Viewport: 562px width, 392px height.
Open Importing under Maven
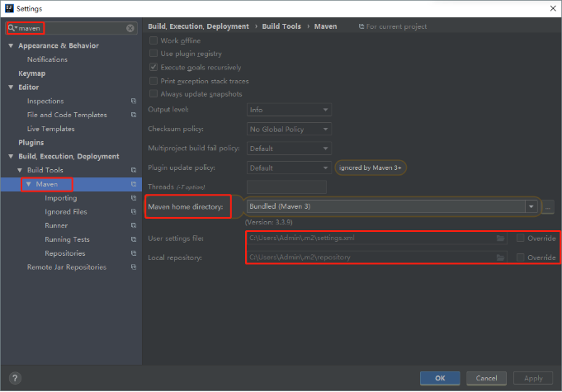[x=61, y=198]
